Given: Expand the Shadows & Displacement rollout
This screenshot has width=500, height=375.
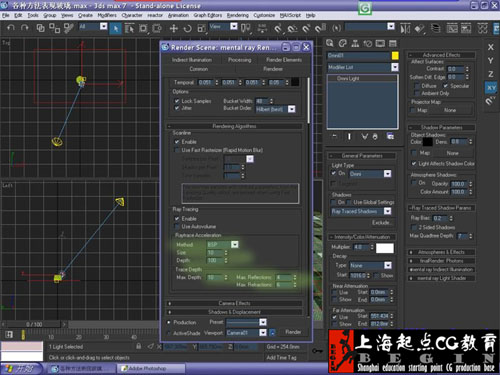Looking at the screenshot, I should (x=234, y=312).
